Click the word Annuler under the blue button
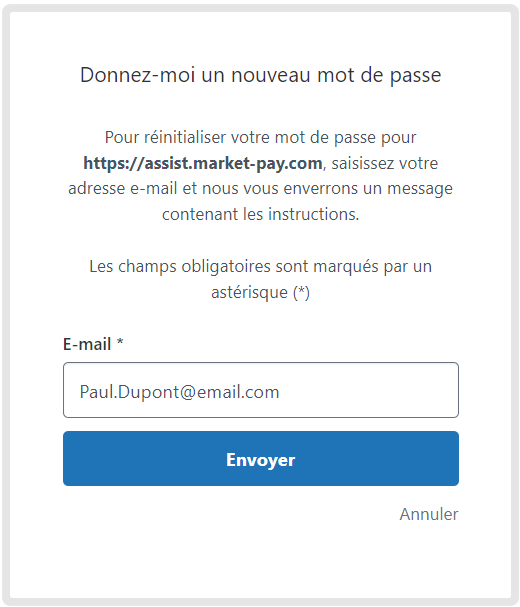 (429, 514)
